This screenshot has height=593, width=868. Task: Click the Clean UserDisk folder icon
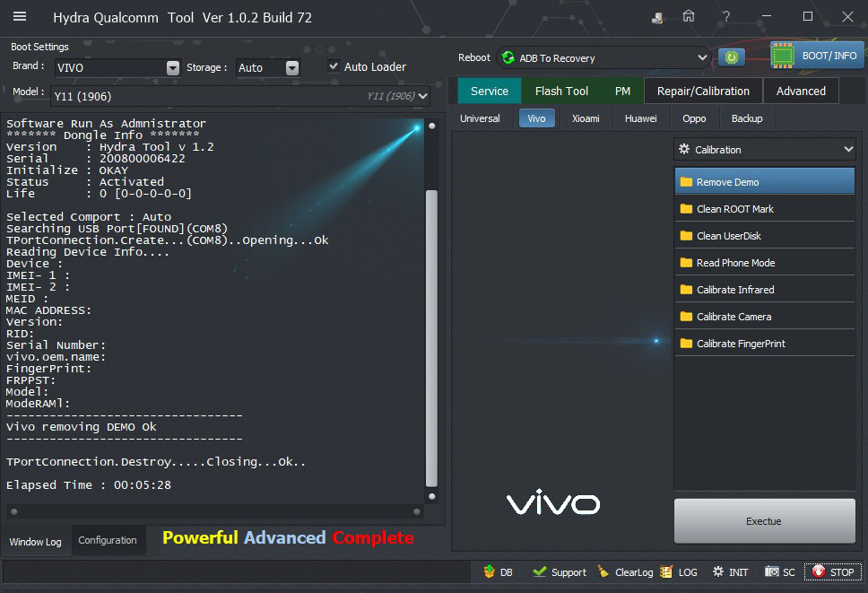686,236
